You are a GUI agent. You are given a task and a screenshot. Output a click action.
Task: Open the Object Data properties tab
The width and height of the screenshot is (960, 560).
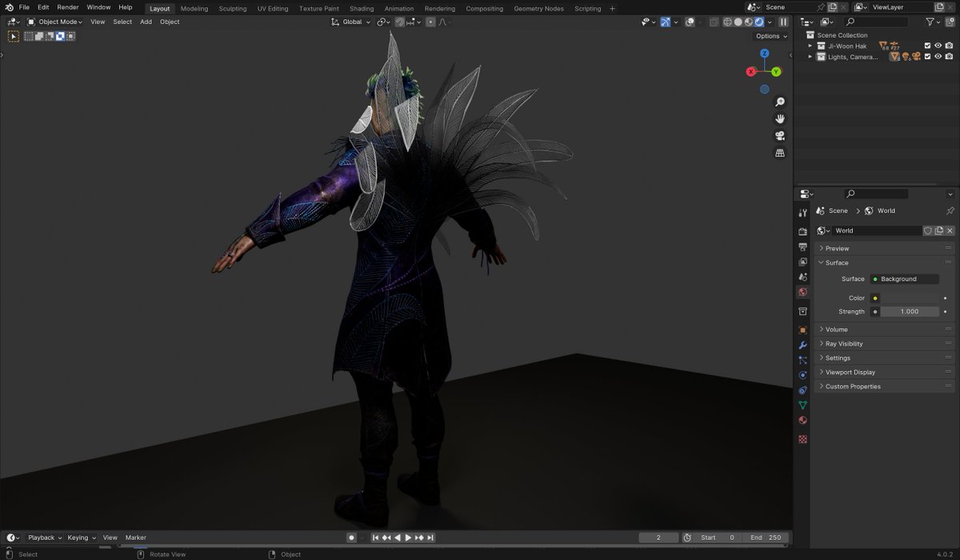802,406
